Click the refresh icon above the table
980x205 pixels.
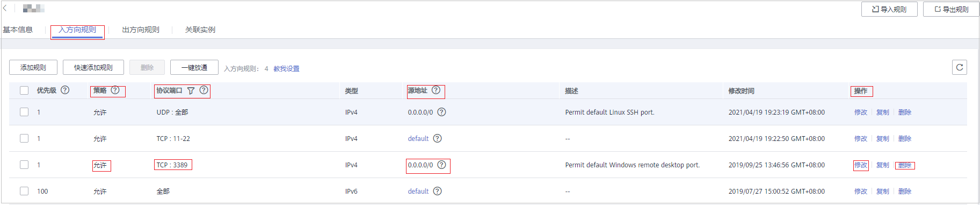959,67
